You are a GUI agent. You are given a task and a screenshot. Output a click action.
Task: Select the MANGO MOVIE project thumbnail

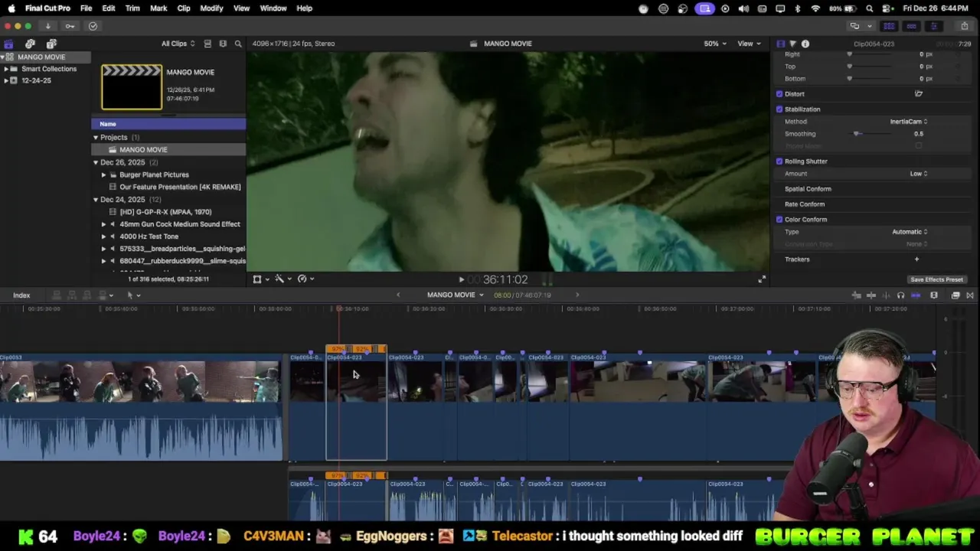pos(132,87)
